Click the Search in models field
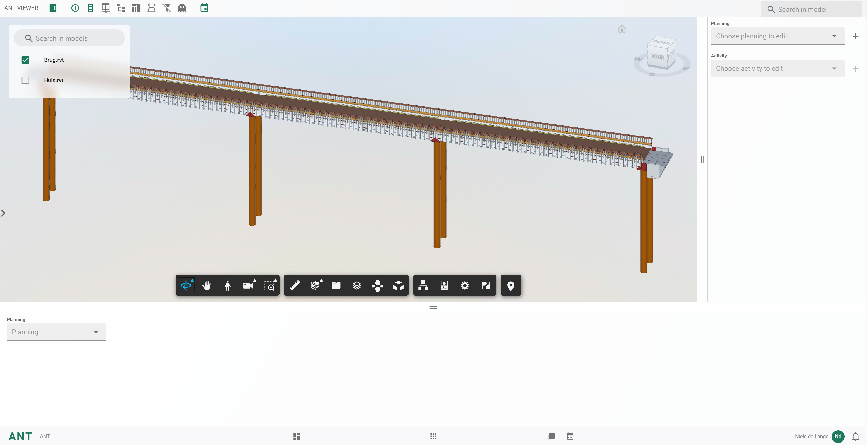 point(69,38)
